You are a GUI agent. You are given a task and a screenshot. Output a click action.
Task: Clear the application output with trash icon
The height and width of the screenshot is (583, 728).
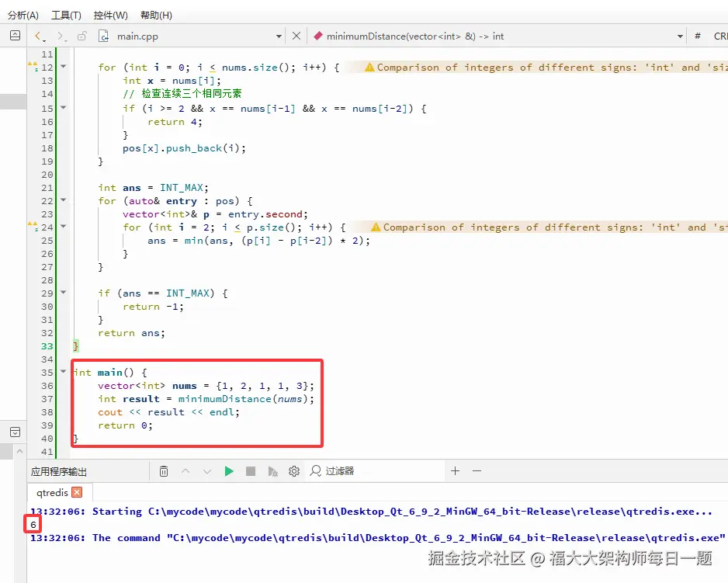click(164, 471)
